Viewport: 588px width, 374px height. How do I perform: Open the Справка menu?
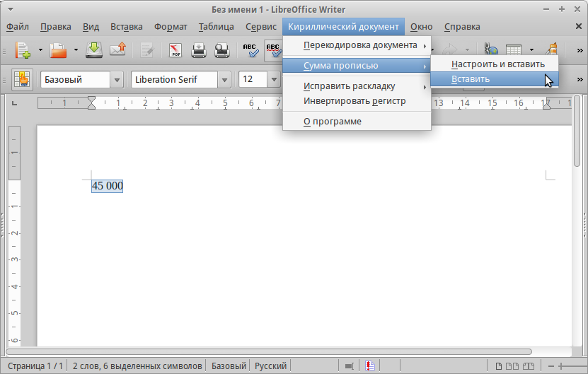pos(462,27)
